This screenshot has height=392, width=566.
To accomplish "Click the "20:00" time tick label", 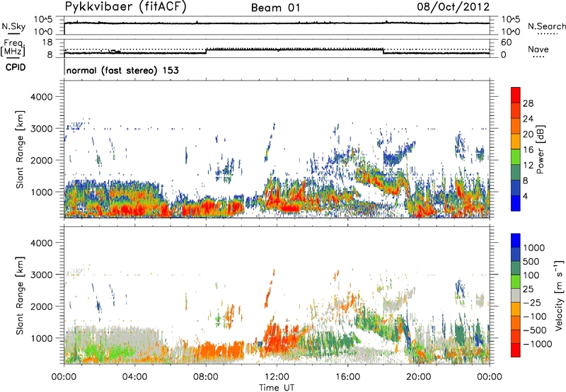I will (419, 377).
